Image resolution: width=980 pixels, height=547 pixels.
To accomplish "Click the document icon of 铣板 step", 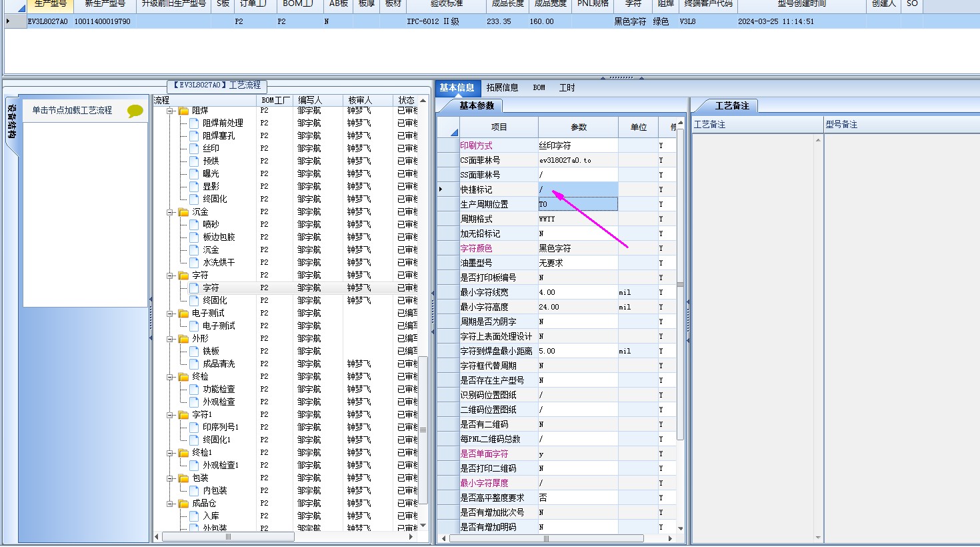I will (194, 352).
